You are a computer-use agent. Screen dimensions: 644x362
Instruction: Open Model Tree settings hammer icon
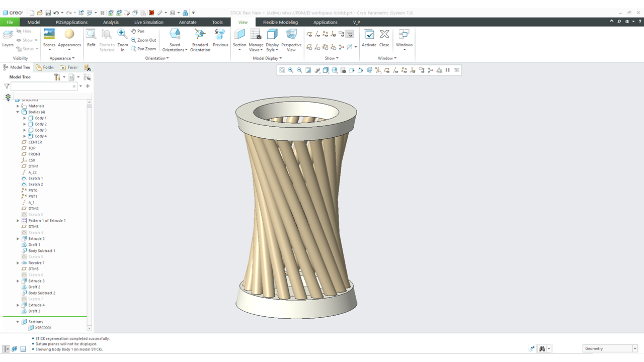[57, 77]
